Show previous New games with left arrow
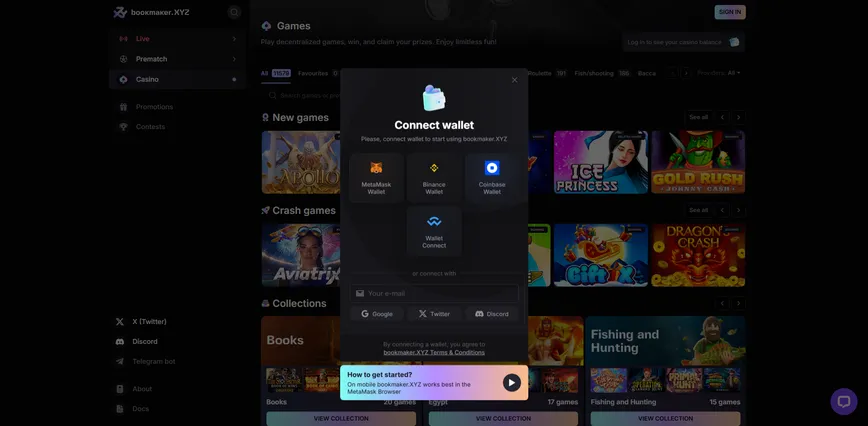The image size is (868, 426). tap(722, 117)
